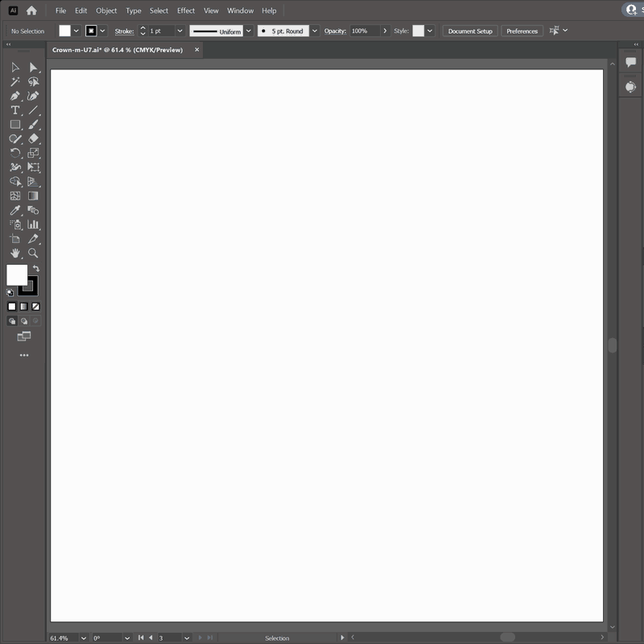Screen dimensions: 644x644
Task: Select the Gradient tool
Action: pyautogui.click(x=33, y=196)
